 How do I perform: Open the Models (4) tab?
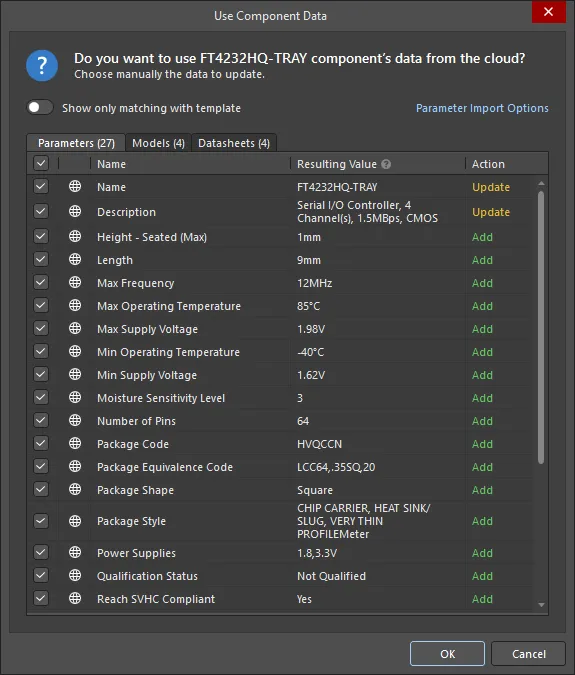(158, 143)
